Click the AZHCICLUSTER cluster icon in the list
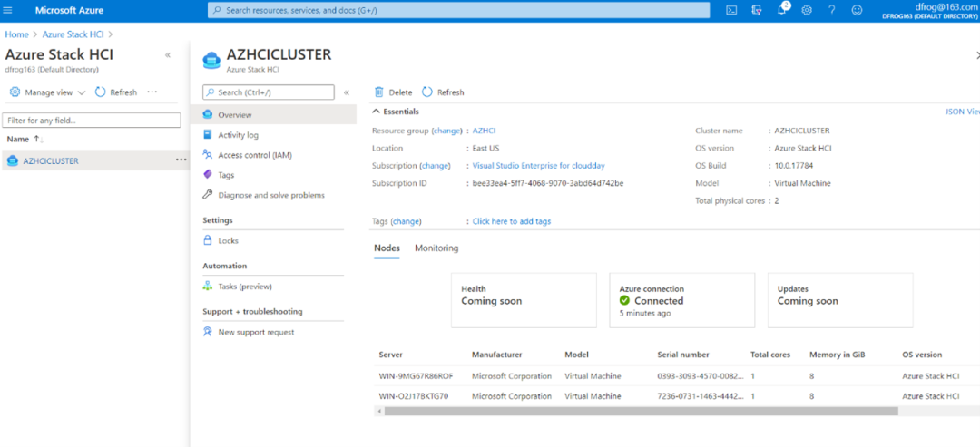Screen dimensions: 980x447 [x=13, y=160]
